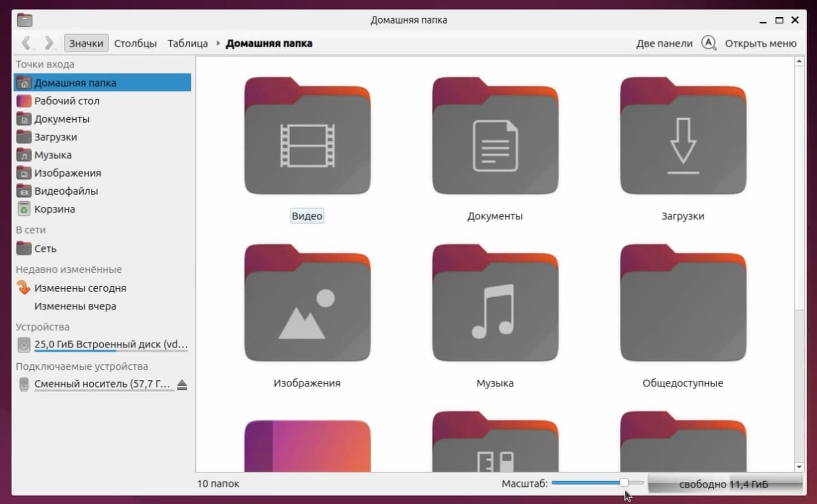Eject the Сменный носитель device
This screenshot has width=817, height=504.
tap(182, 384)
